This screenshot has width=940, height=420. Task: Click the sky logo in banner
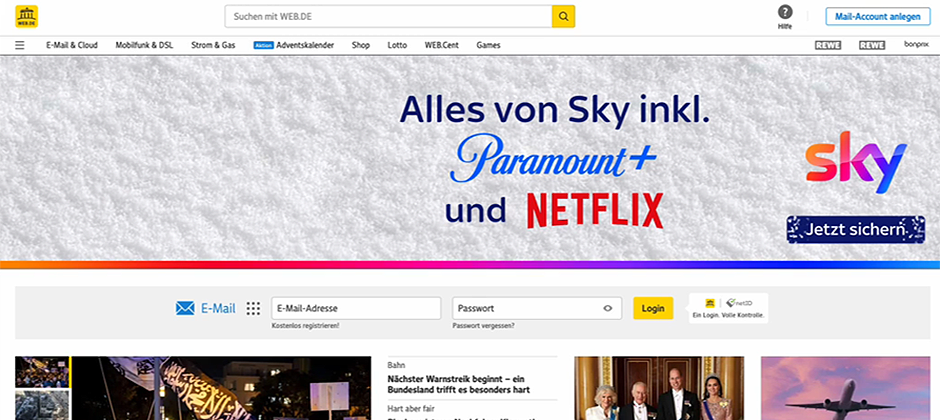pyautogui.click(x=856, y=161)
